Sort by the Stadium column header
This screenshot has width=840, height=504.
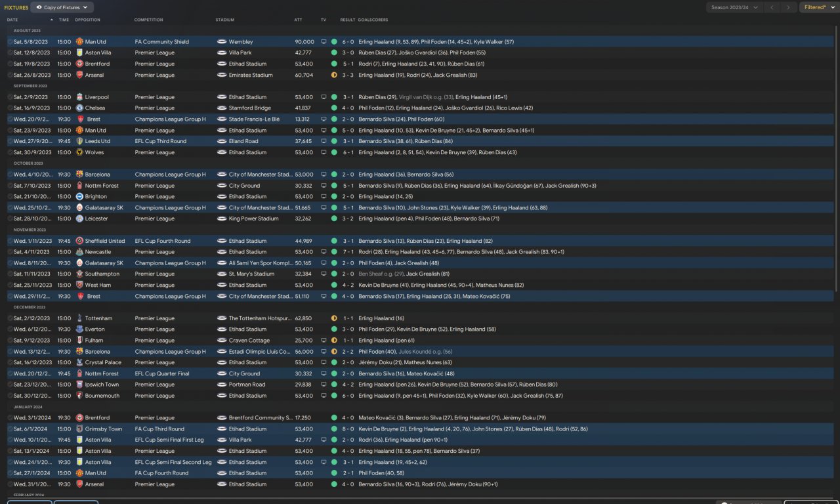click(x=224, y=20)
